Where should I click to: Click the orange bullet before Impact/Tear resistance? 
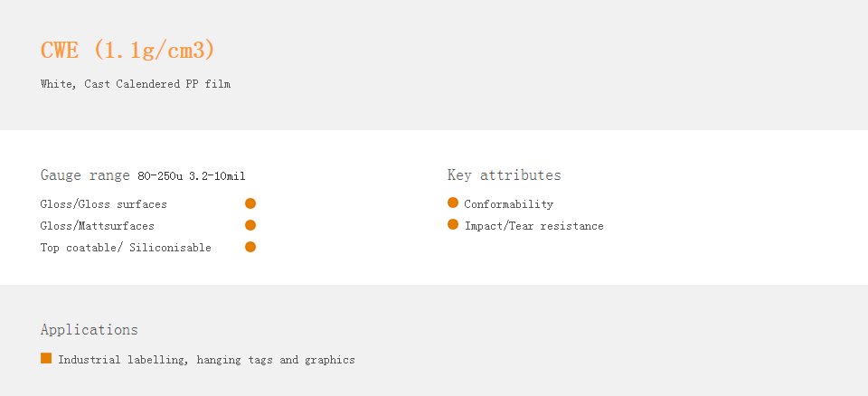[453, 224]
